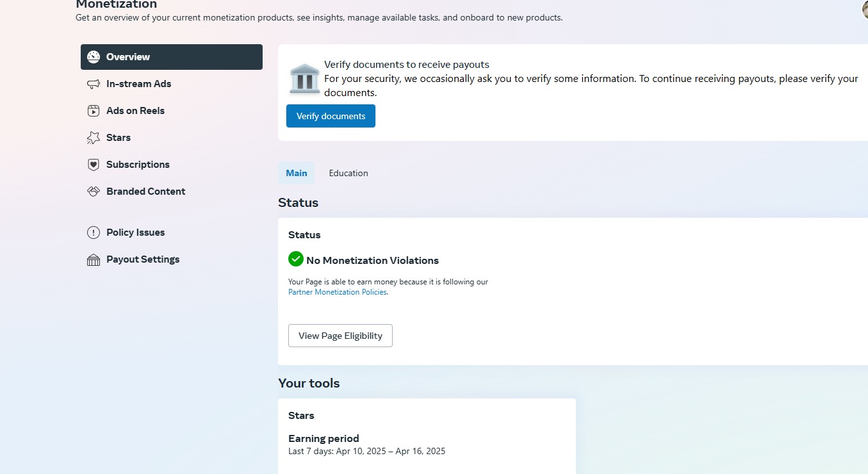The width and height of the screenshot is (868, 474).
Task: Open View Page Eligibility
Action: click(340, 336)
